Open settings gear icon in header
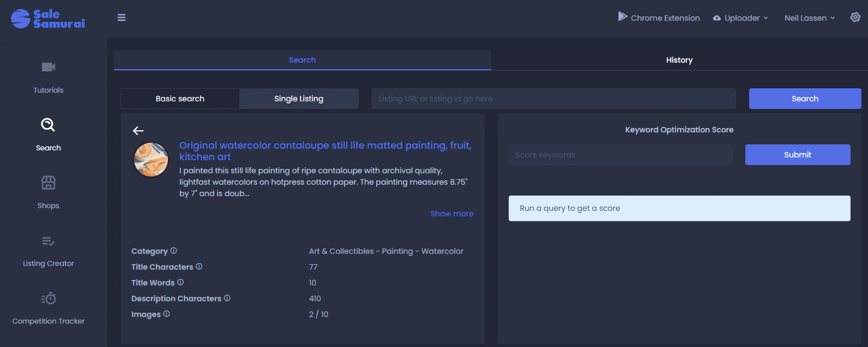This screenshot has width=868, height=347. (x=855, y=17)
